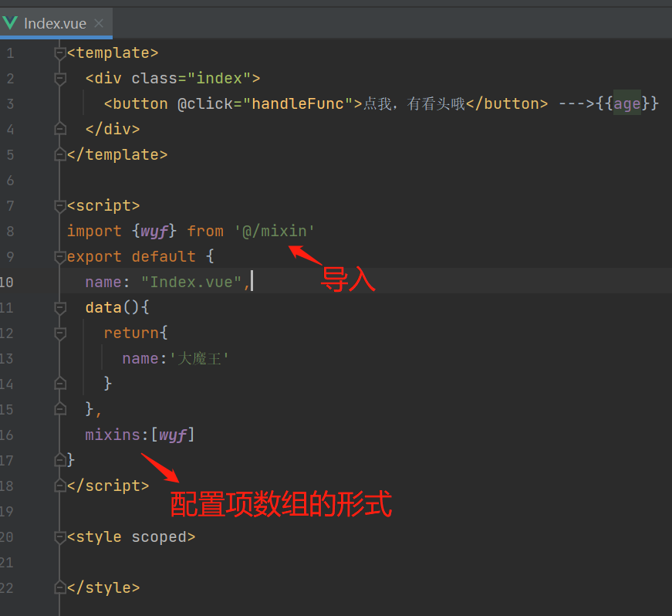Place cursor on handleFunc in the button tag
Image resolution: width=672 pixels, height=616 pixels.
coord(298,103)
